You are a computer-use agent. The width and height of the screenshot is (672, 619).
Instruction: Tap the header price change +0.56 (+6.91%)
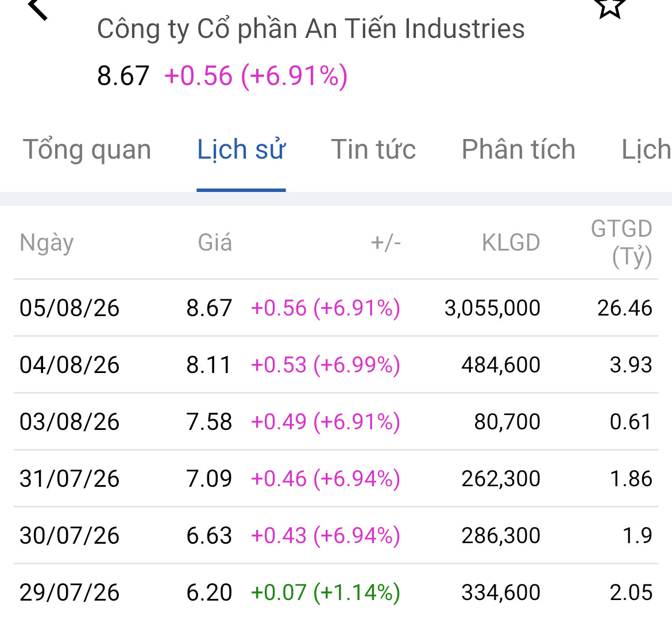pyautogui.click(x=256, y=76)
